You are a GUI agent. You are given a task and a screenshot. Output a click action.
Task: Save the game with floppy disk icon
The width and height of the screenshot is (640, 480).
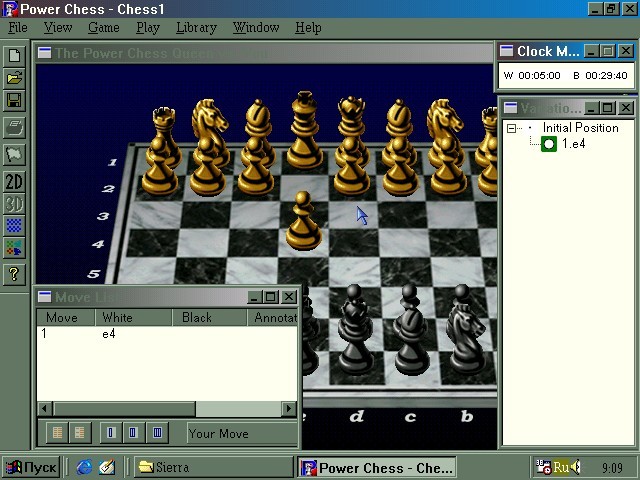(x=14, y=100)
